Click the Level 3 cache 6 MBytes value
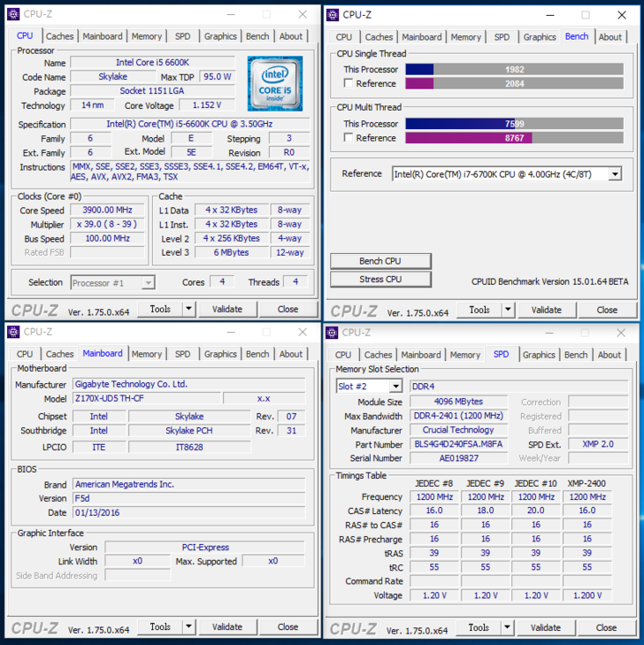644x645 pixels. [232, 252]
